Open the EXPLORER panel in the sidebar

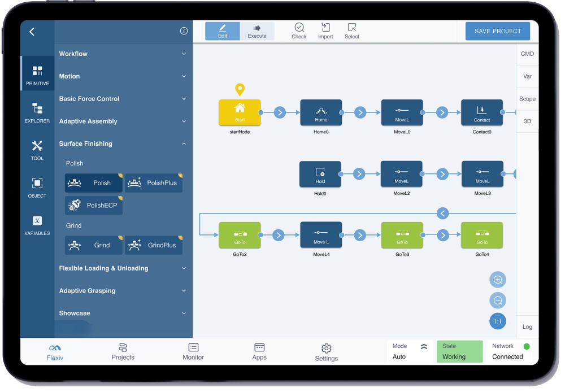tap(37, 111)
